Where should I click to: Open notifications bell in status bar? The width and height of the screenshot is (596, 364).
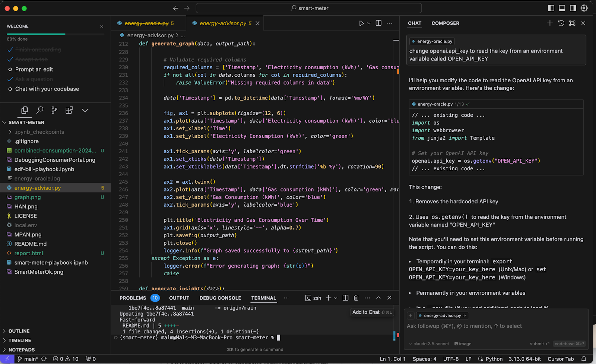click(584, 359)
